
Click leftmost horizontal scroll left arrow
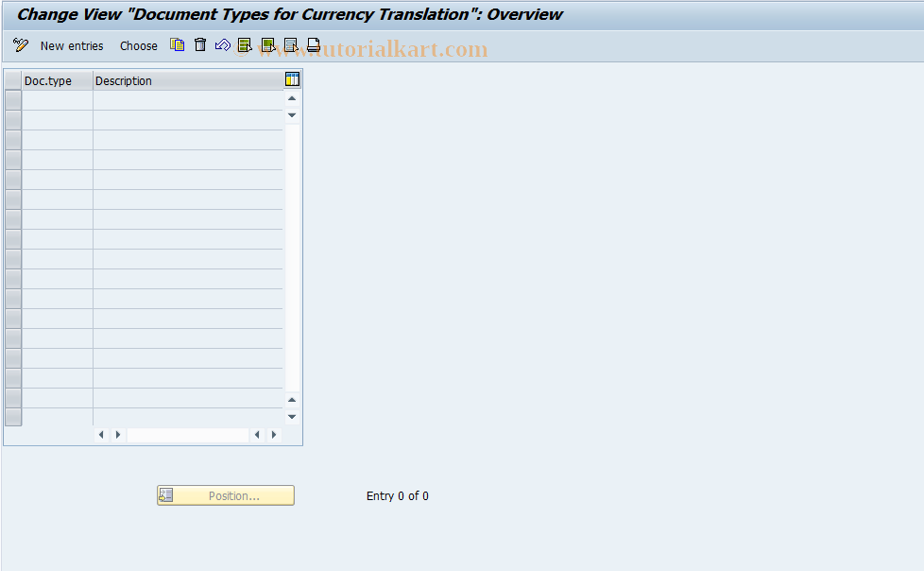pyautogui.click(x=101, y=435)
